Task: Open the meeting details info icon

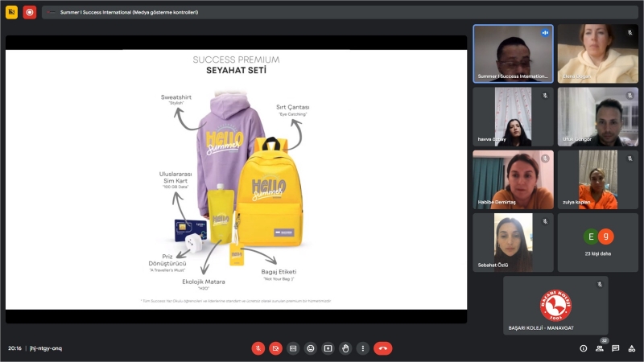Action: tap(583, 348)
